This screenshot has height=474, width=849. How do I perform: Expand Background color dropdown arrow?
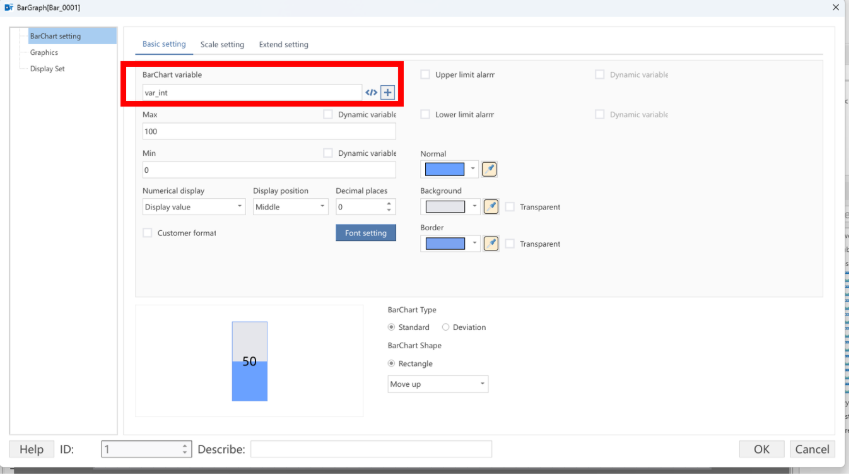coord(474,206)
